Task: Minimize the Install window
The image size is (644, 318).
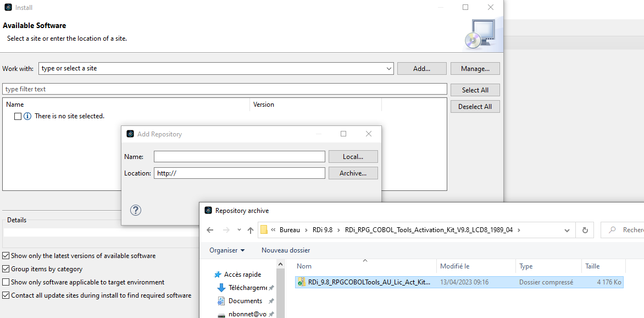Action: tap(441, 7)
